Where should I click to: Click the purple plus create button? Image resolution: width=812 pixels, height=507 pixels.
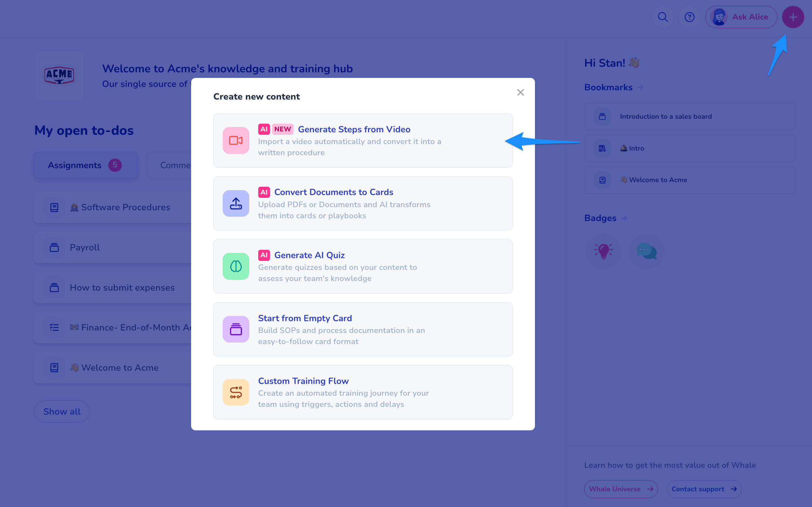[793, 17]
